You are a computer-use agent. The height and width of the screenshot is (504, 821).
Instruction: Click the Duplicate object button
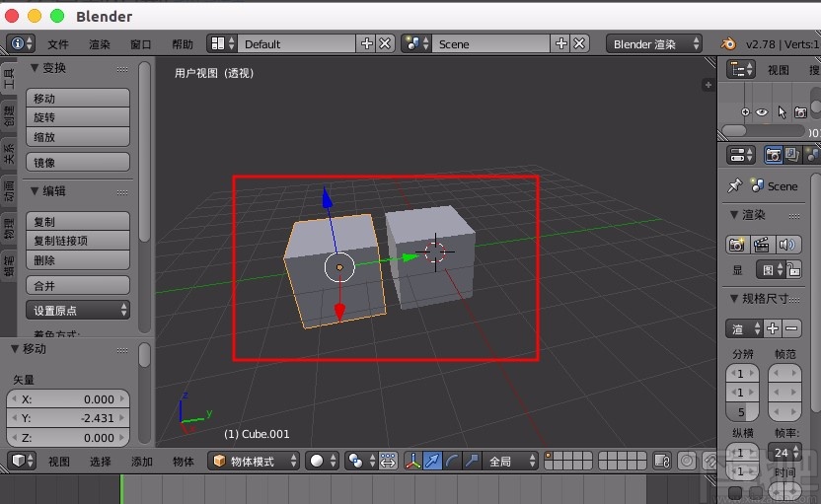click(78, 221)
